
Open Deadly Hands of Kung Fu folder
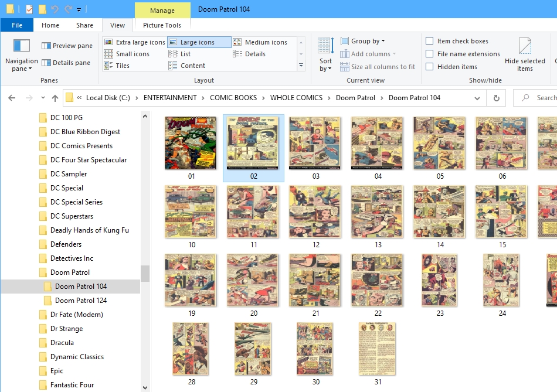click(90, 230)
